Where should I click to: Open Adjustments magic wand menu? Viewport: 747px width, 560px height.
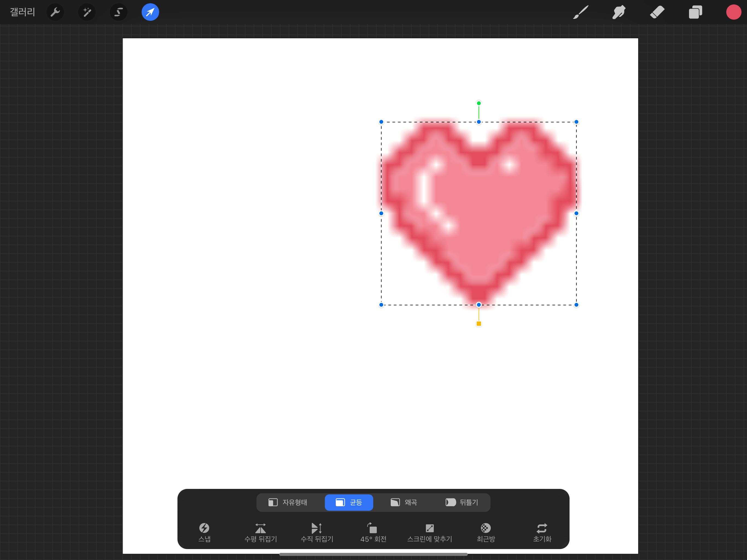[x=87, y=13]
